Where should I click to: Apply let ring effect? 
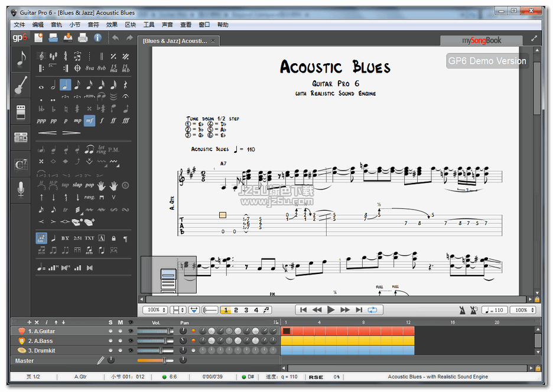click(x=102, y=150)
